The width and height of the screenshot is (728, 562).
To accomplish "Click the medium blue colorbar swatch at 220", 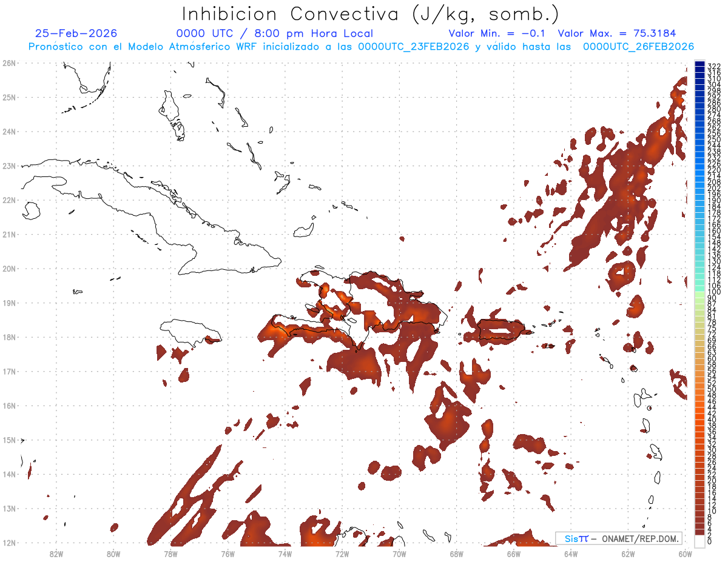I will (699, 167).
